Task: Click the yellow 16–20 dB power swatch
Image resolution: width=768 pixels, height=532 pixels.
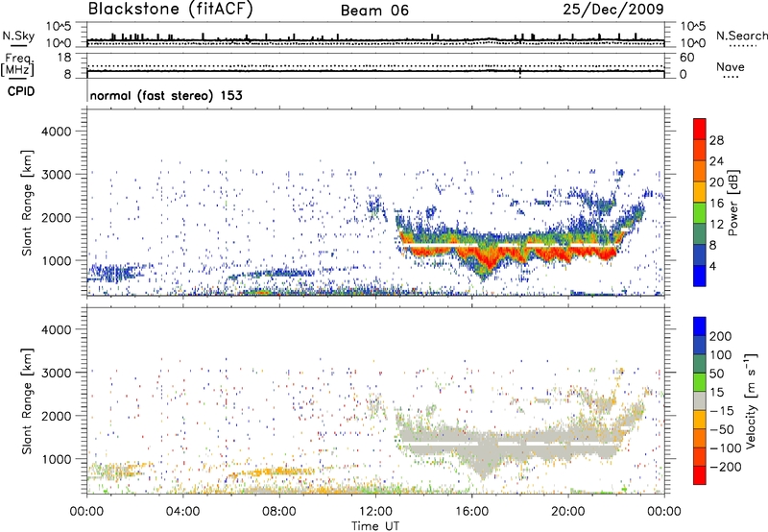Action: tap(700, 191)
